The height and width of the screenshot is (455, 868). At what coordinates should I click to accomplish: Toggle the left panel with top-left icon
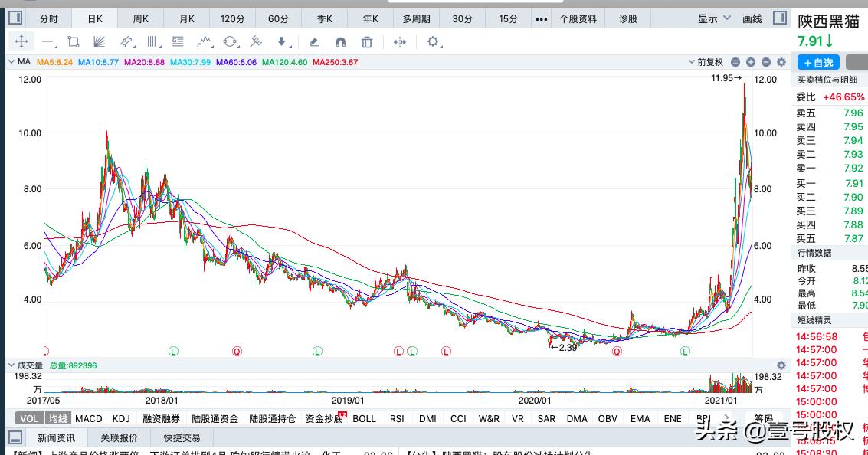(15, 17)
